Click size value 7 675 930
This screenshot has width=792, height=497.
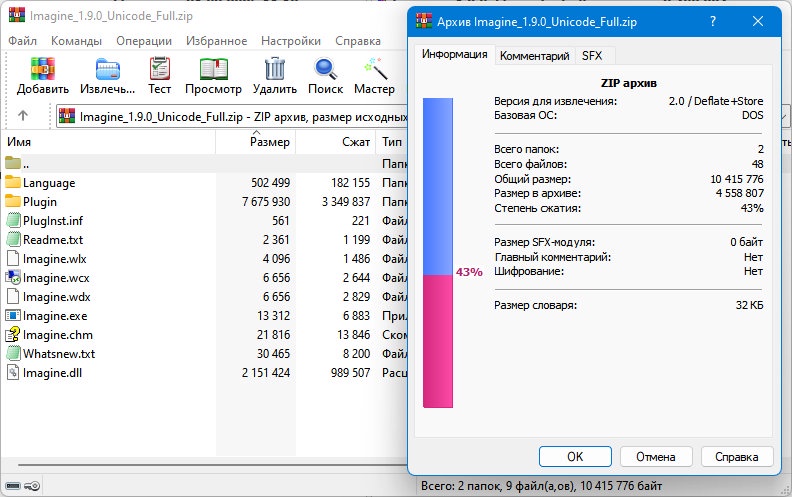click(x=266, y=202)
